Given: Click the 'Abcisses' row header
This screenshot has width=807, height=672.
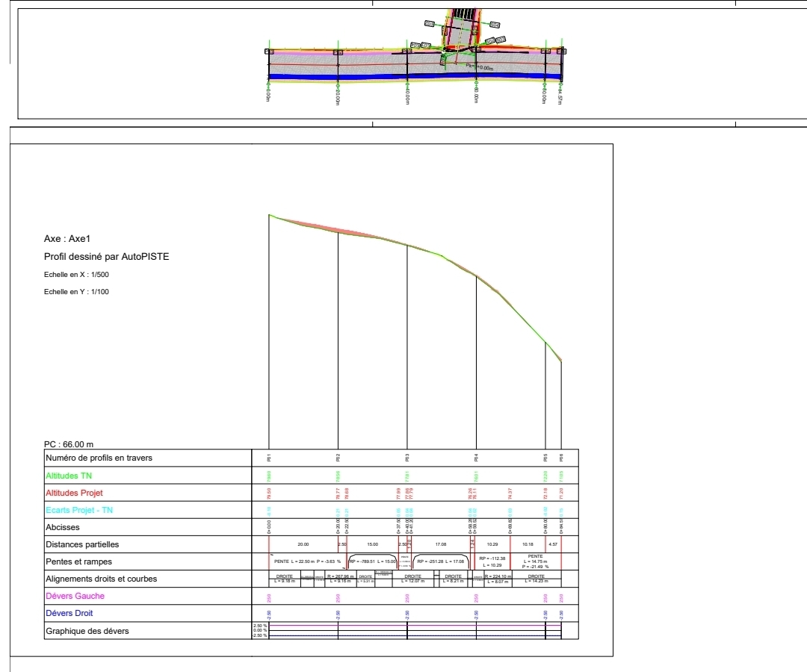Looking at the screenshot, I should (x=63, y=527).
